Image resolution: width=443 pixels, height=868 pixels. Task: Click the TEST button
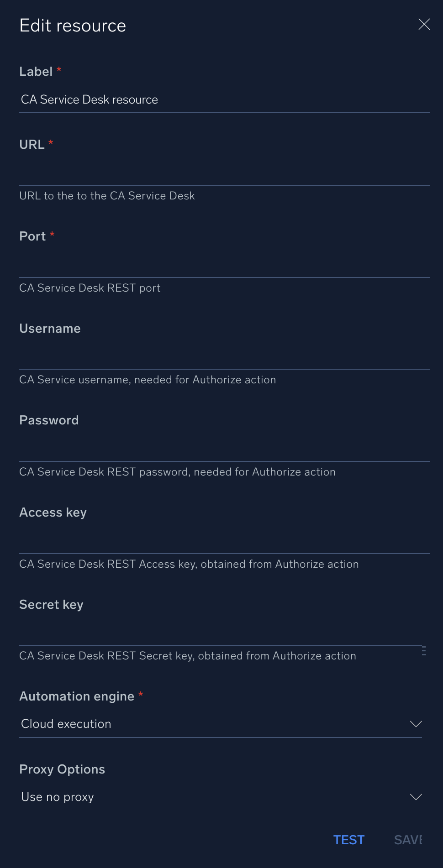[x=349, y=840]
